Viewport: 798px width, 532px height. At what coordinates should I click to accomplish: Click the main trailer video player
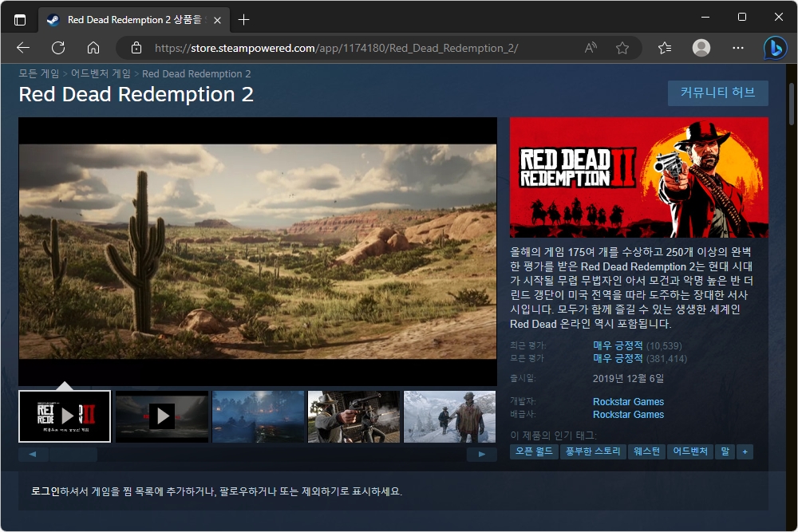pyautogui.click(x=258, y=251)
